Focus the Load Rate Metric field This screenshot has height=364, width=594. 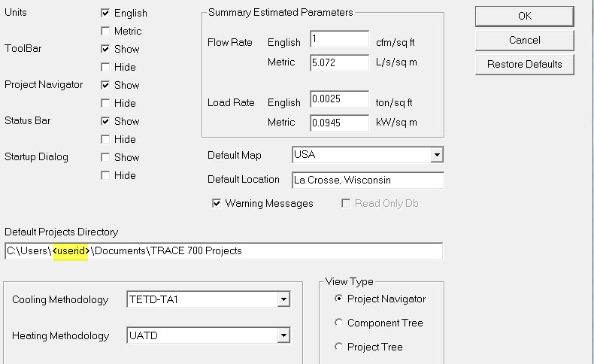[x=338, y=123]
